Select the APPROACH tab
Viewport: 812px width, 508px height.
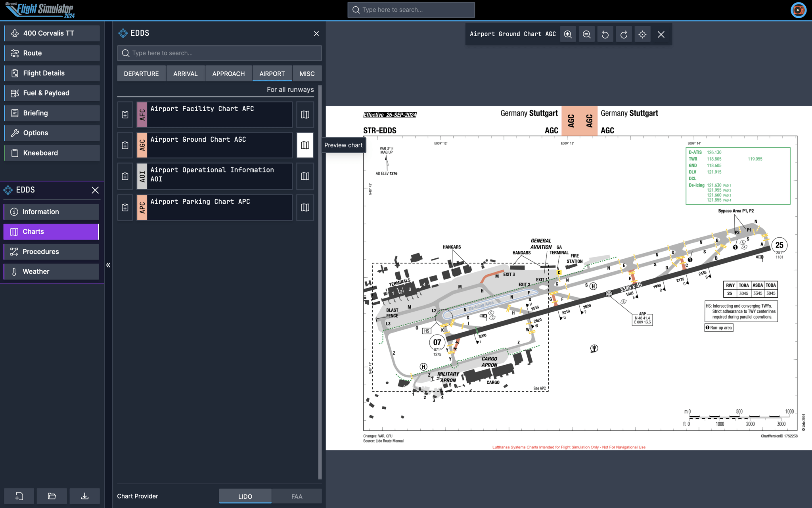point(228,73)
